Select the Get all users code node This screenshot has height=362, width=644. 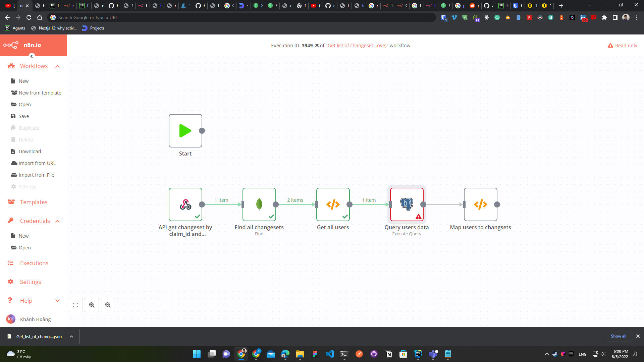click(x=333, y=204)
